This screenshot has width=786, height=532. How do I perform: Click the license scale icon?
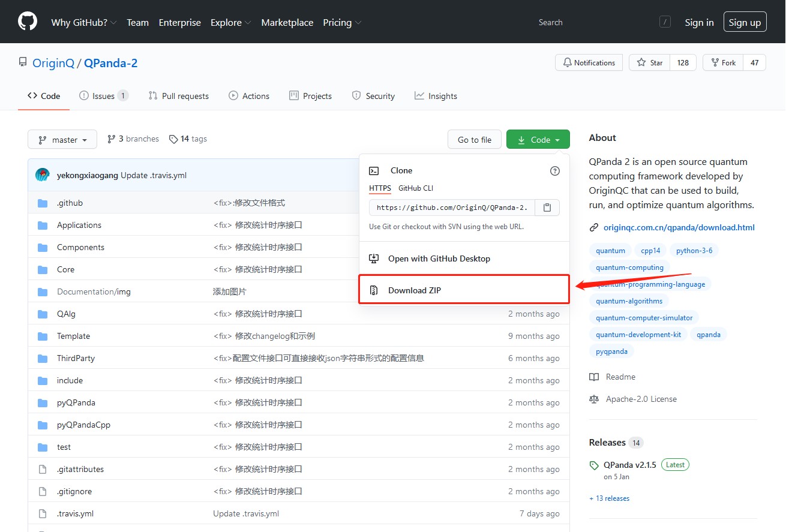[594, 399]
